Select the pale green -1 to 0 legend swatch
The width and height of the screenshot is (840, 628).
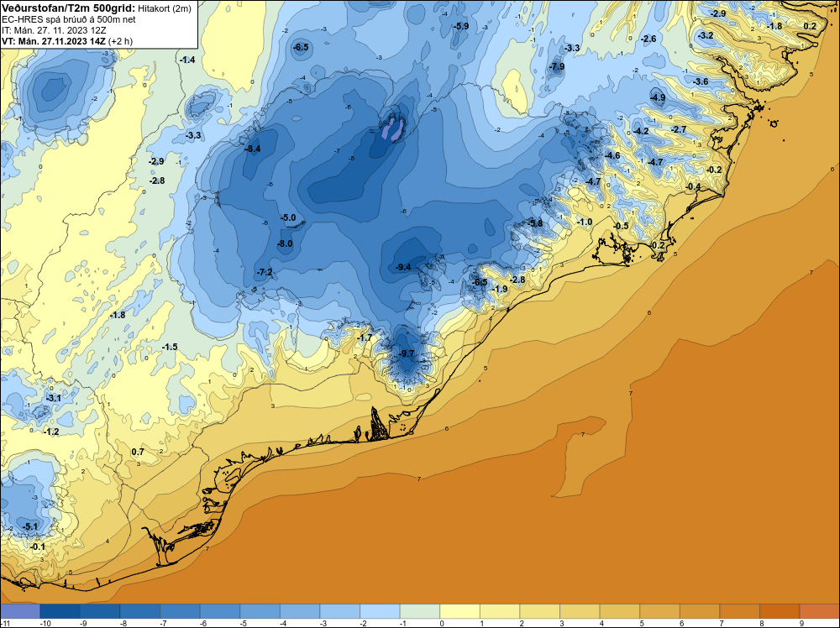(x=420, y=611)
